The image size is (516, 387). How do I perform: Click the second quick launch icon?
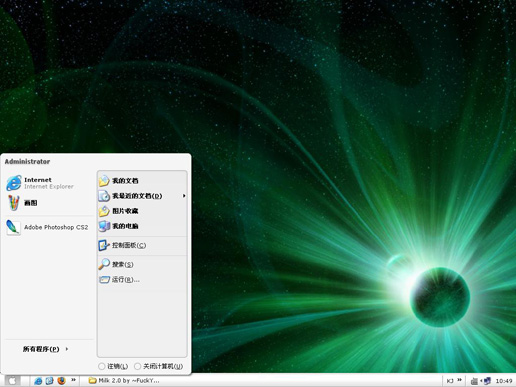(x=49, y=381)
